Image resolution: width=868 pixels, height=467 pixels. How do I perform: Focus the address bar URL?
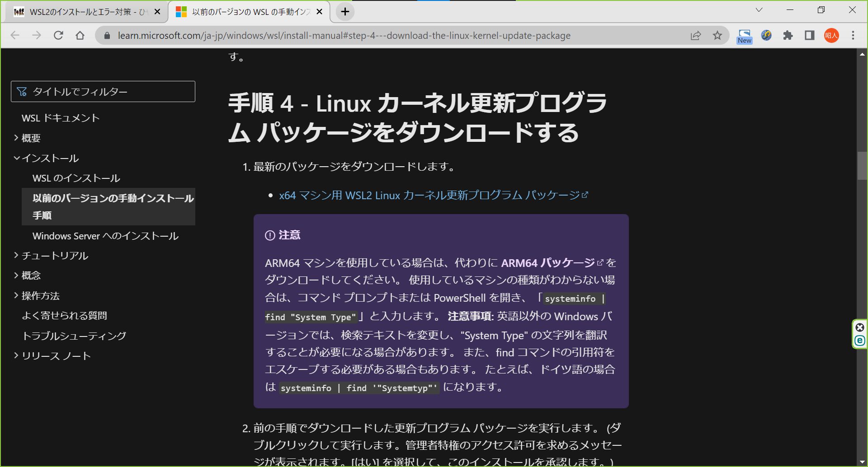[x=344, y=35]
